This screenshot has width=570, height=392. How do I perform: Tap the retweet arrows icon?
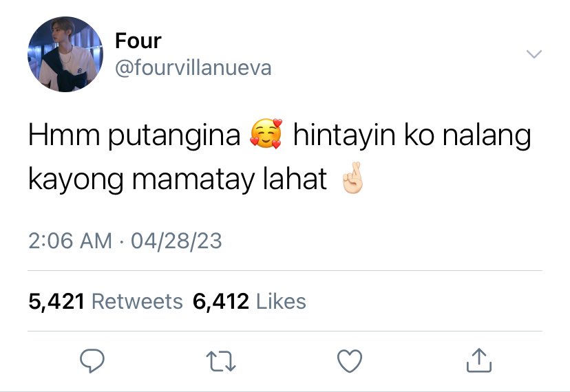[221, 361]
